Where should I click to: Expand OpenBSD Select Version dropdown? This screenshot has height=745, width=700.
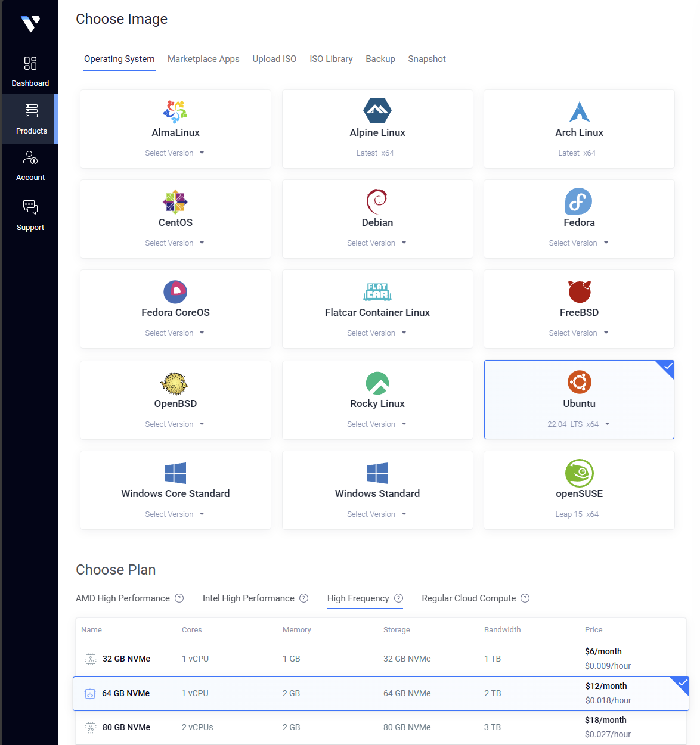click(175, 424)
